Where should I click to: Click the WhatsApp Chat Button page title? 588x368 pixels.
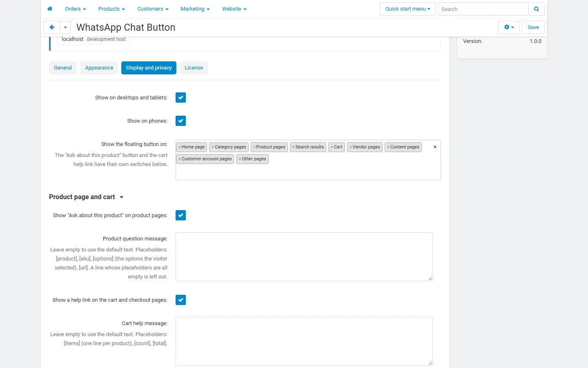pos(126,27)
